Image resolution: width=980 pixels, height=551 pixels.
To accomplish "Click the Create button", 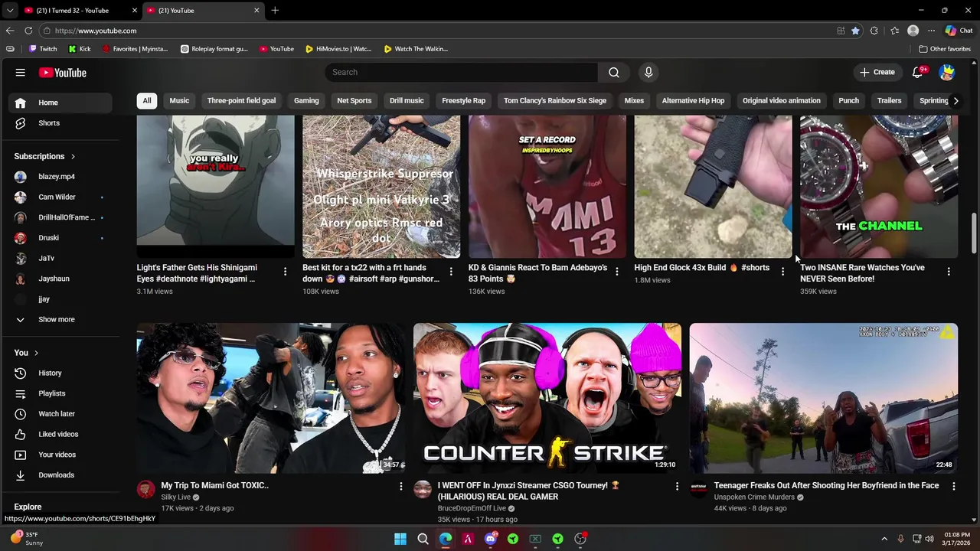I will (877, 72).
